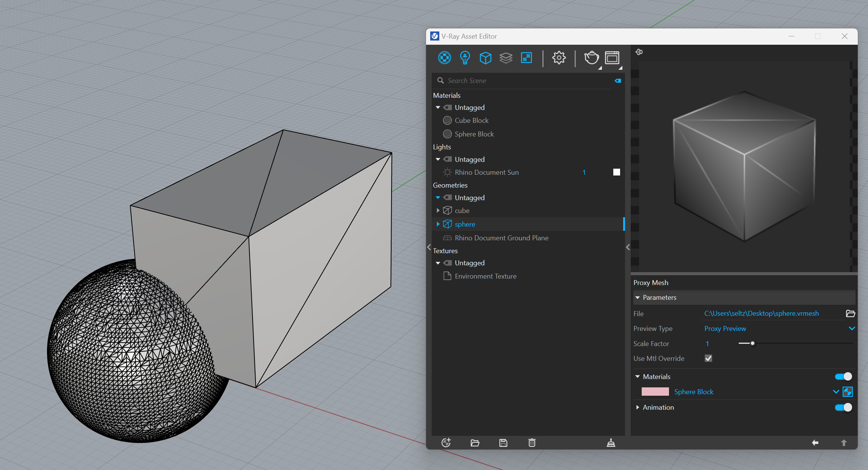Select the cube geometry row
Screen dimensions: 868x470
tap(528, 211)
